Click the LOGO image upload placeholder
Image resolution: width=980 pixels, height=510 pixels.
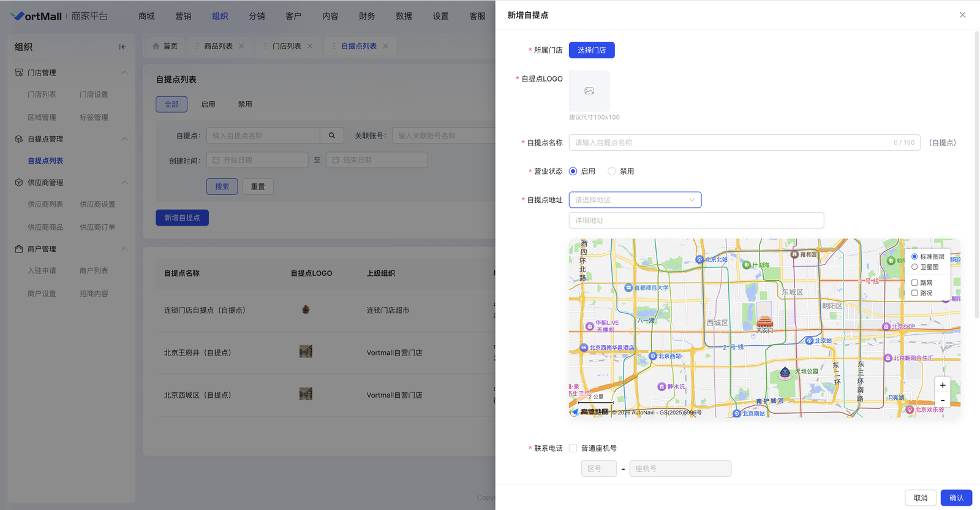point(589,91)
